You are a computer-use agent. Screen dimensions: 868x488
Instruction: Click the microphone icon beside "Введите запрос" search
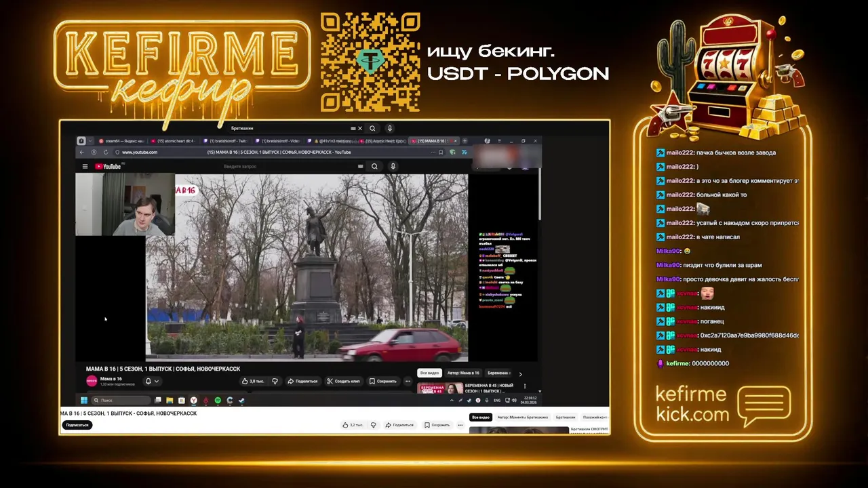pos(393,166)
